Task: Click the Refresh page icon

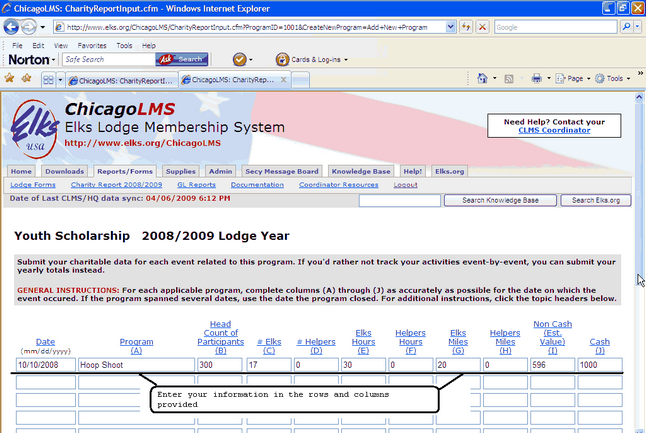Action: (x=466, y=27)
